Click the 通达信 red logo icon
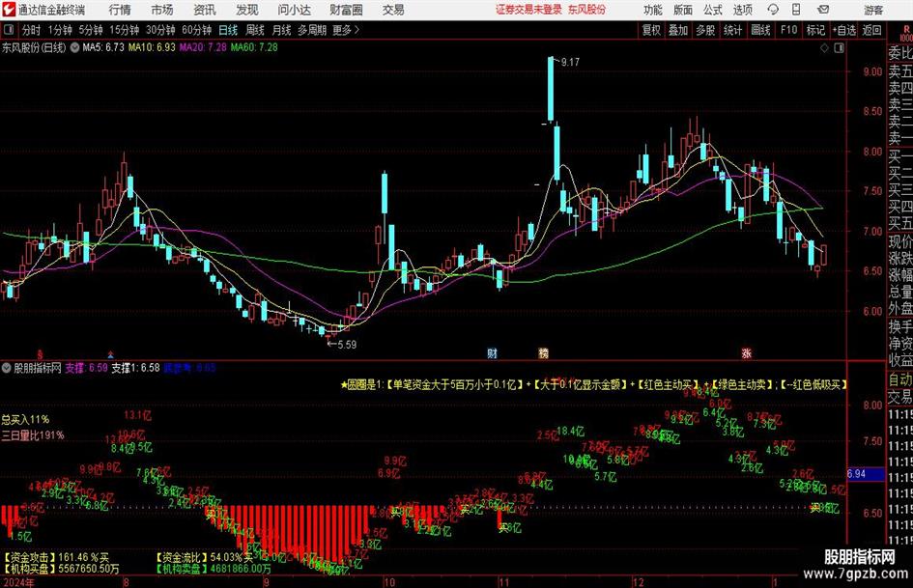This screenshot has height=588, width=913. 10,10
